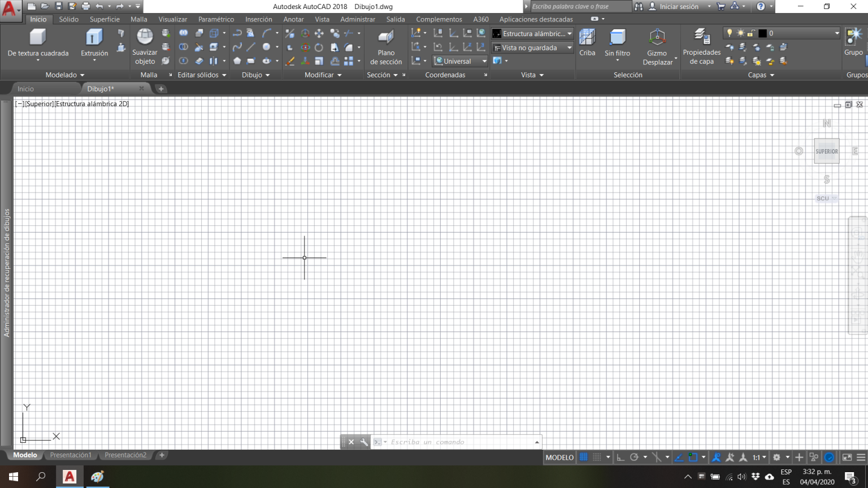Click the SUPERIOR face of the ViewCube
Viewport: 868px width, 488px height.
(826, 151)
